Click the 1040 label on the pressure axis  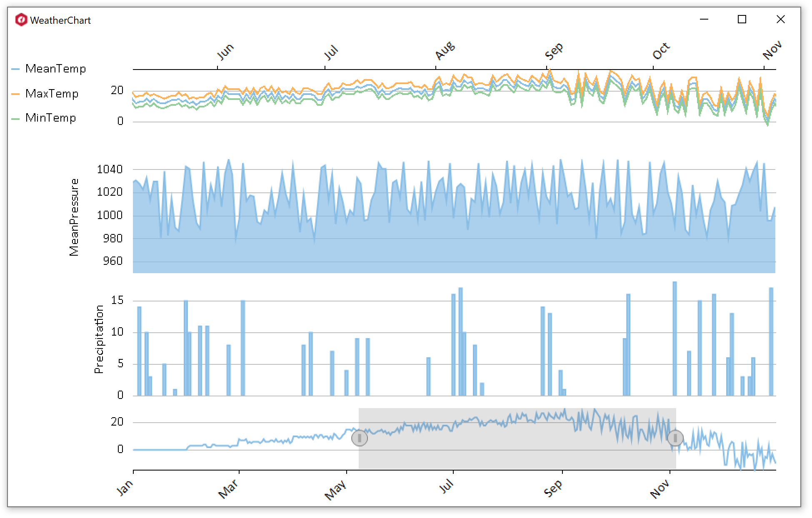tap(110, 169)
